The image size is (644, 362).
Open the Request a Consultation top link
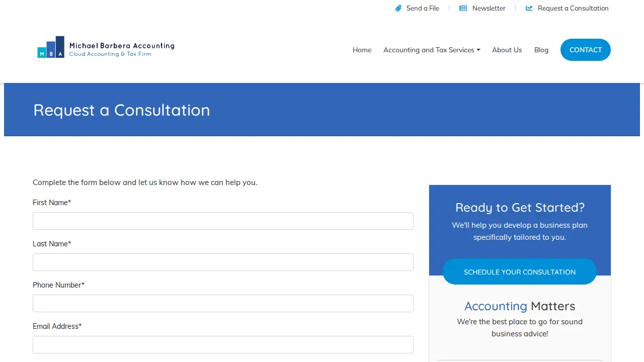click(573, 8)
